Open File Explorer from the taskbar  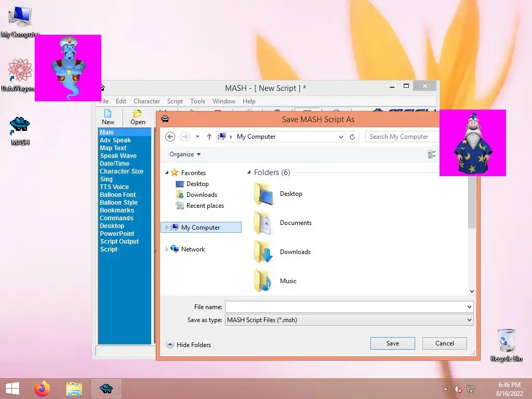click(74, 389)
